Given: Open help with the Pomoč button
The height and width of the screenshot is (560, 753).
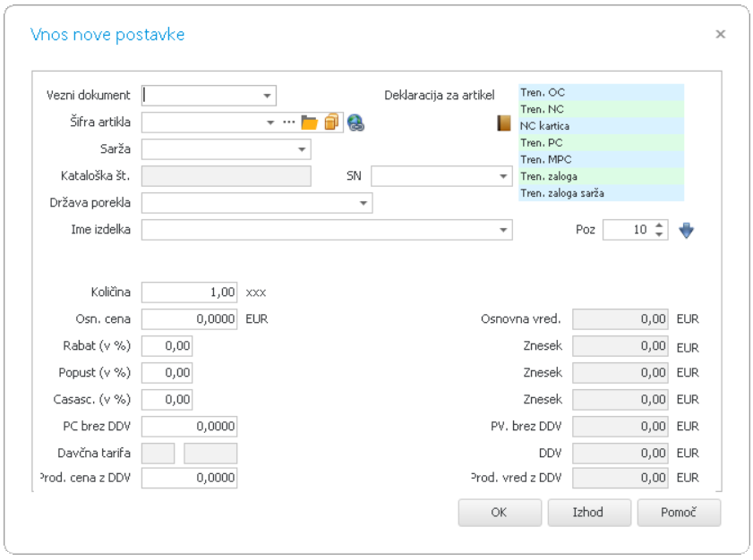Looking at the screenshot, I should [679, 513].
